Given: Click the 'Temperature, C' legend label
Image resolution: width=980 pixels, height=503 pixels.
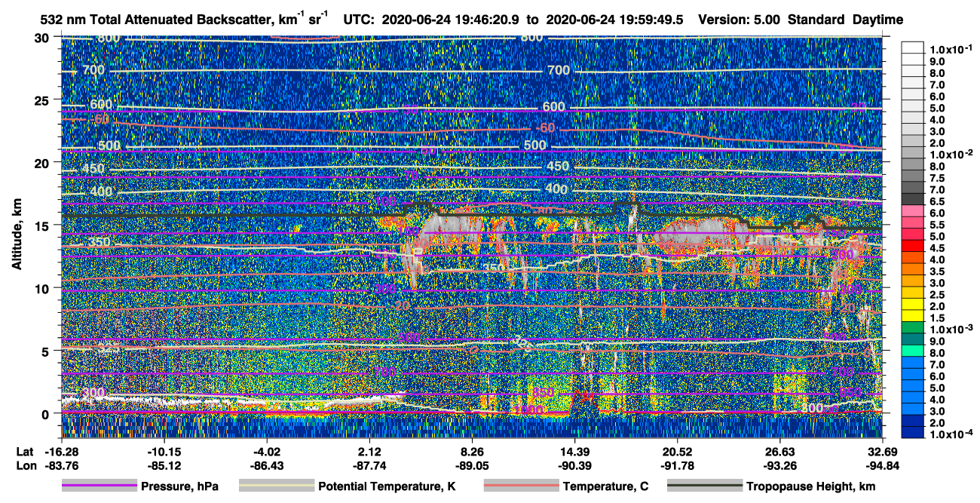Looking at the screenshot, I should click(x=605, y=486).
